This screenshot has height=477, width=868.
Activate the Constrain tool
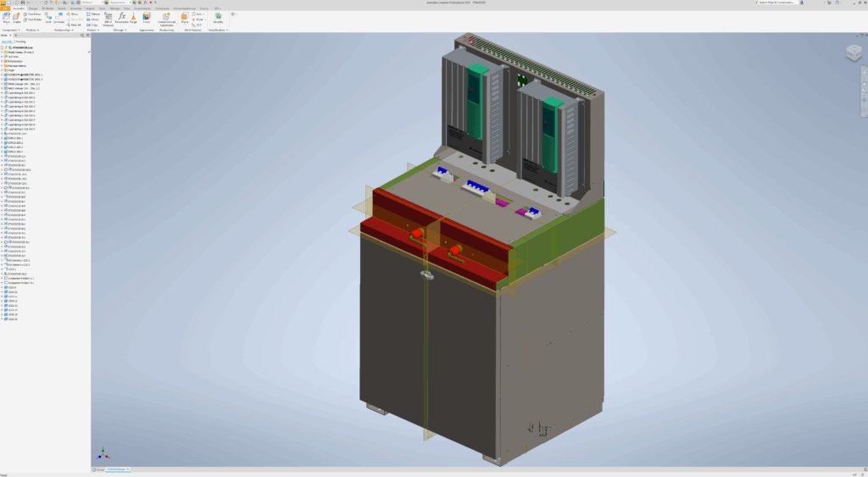point(58,19)
